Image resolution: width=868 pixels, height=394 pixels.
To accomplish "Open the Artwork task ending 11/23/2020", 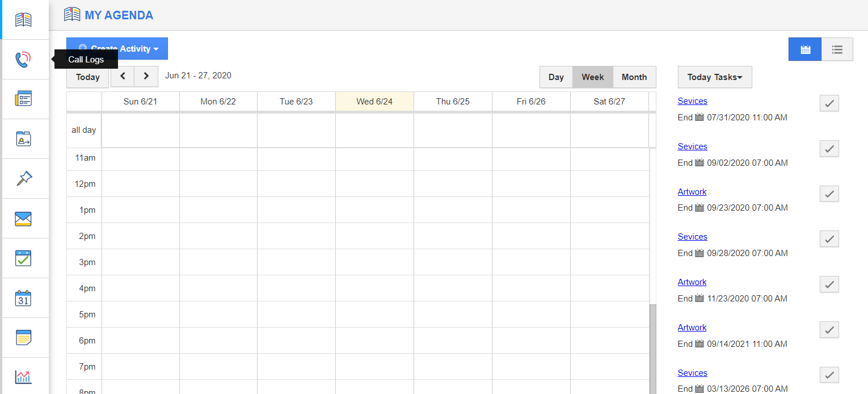I will (x=692, y=282).
